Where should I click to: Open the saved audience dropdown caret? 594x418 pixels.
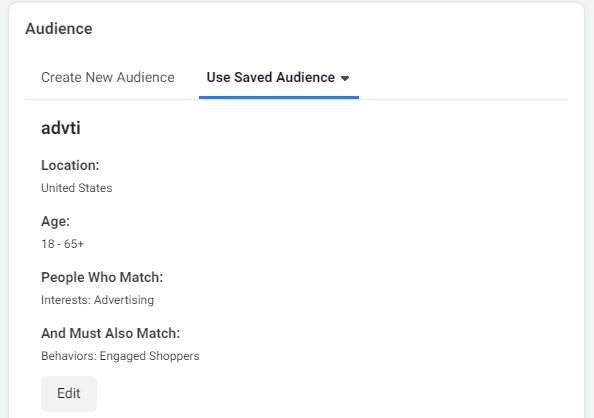[345, 78]
